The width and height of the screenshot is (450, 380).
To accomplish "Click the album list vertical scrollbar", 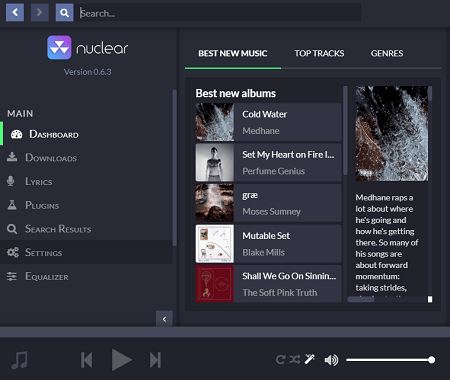I will [345, 130].
